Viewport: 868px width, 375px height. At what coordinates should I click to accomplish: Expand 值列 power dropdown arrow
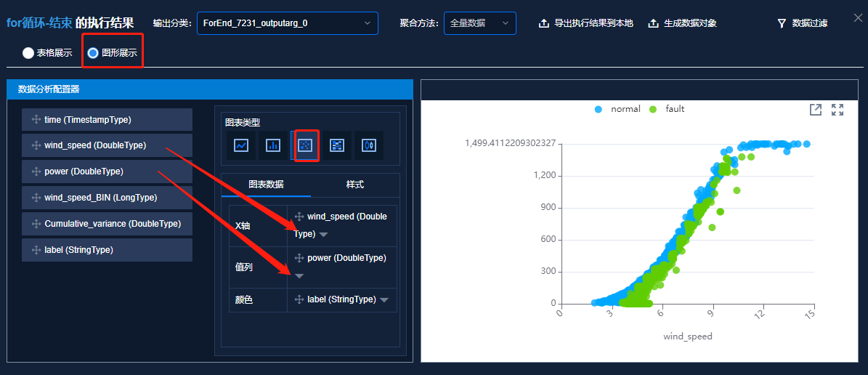click(x=299, y=276)
